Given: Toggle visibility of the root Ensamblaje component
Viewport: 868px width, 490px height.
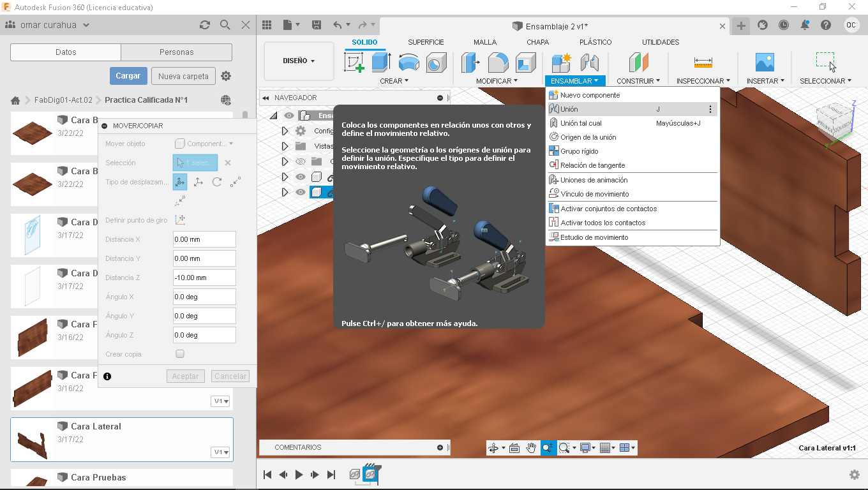Looking at the screenshot, I should (290, 115).
